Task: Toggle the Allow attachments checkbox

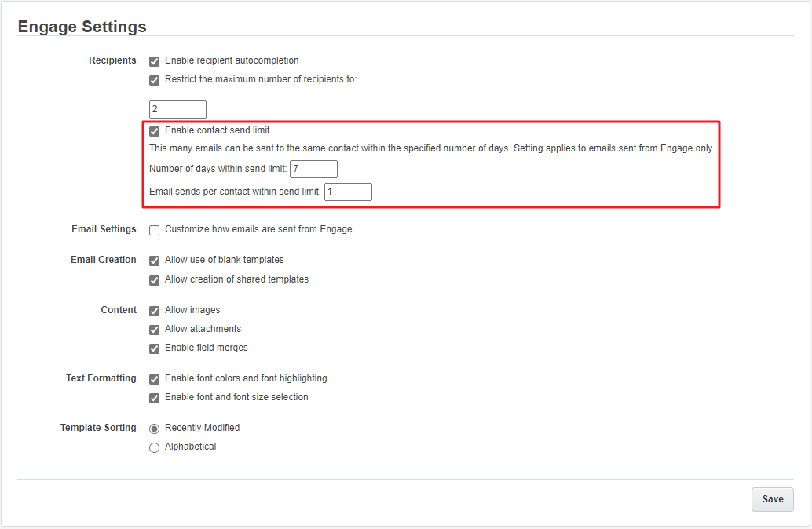Action: 155,330
